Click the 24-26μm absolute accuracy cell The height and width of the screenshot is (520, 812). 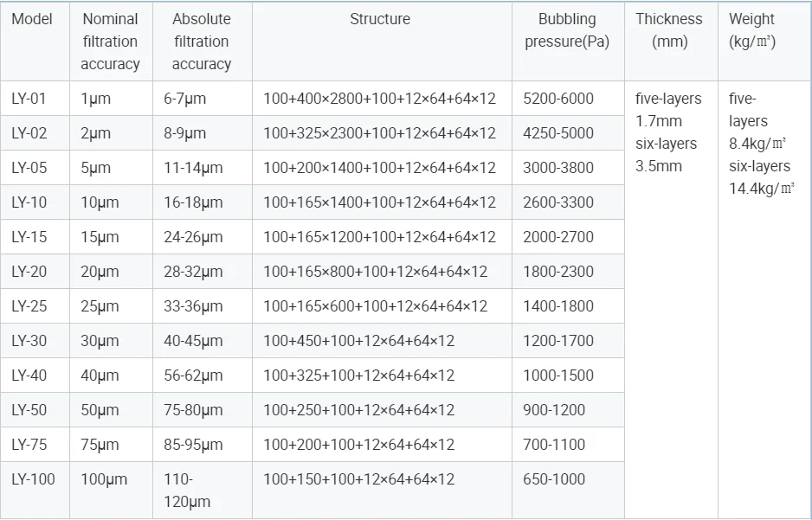point(193,237)
